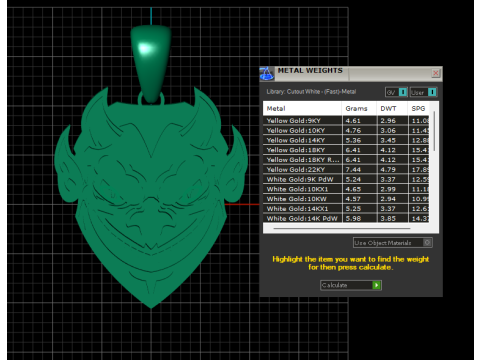The image size is (480, 360).
Task: Select the White Gold:9K PdW row
Action: pyautogui.click(x=346, y=179)
